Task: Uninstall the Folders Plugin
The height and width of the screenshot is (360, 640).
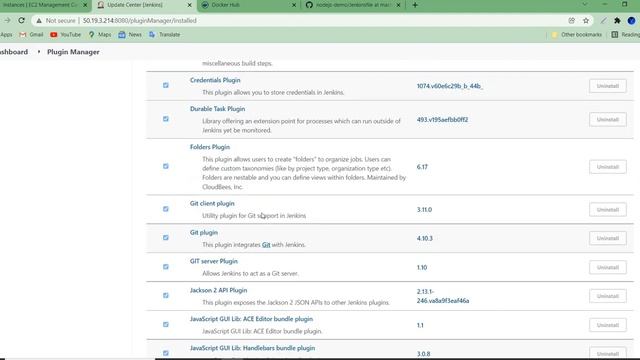Action: tap(608, 167)
